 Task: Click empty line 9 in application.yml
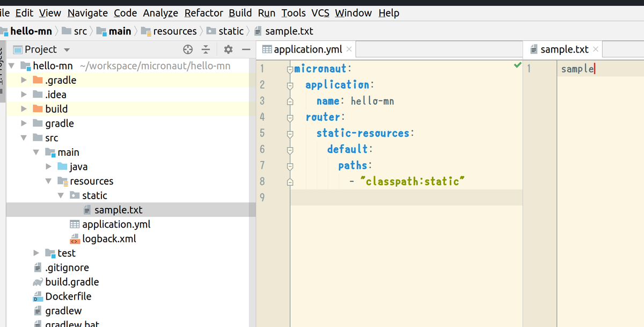(406, 198)
